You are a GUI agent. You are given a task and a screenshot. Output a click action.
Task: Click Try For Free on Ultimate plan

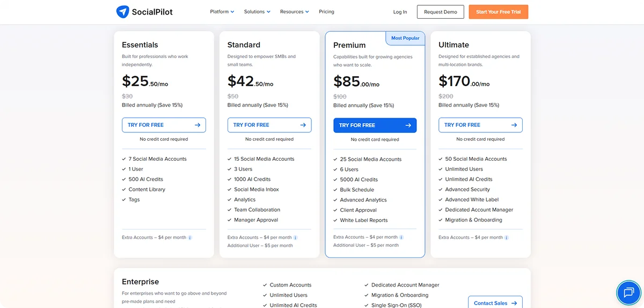[x=480, y=125]
